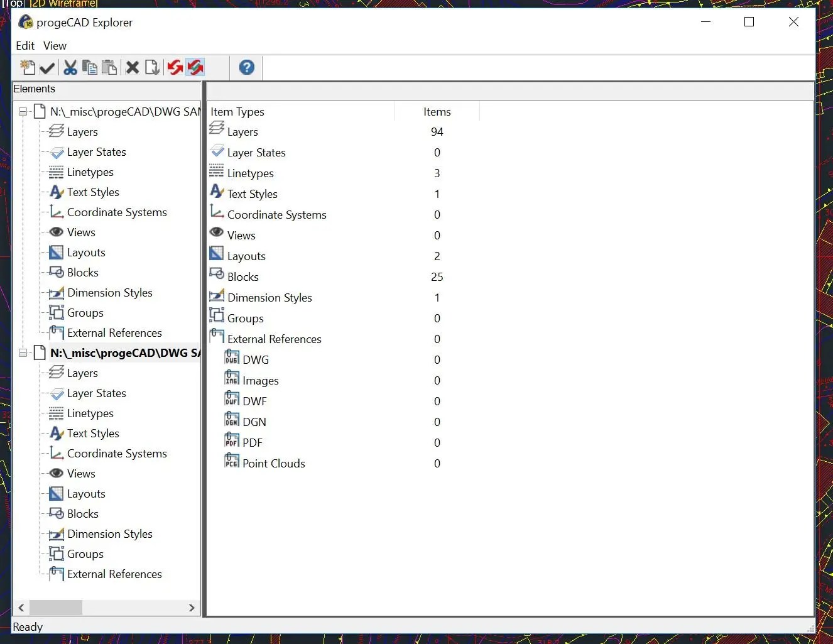
Task: Click Layers icon under the bold drawing
Action: [x=57, y=372]
